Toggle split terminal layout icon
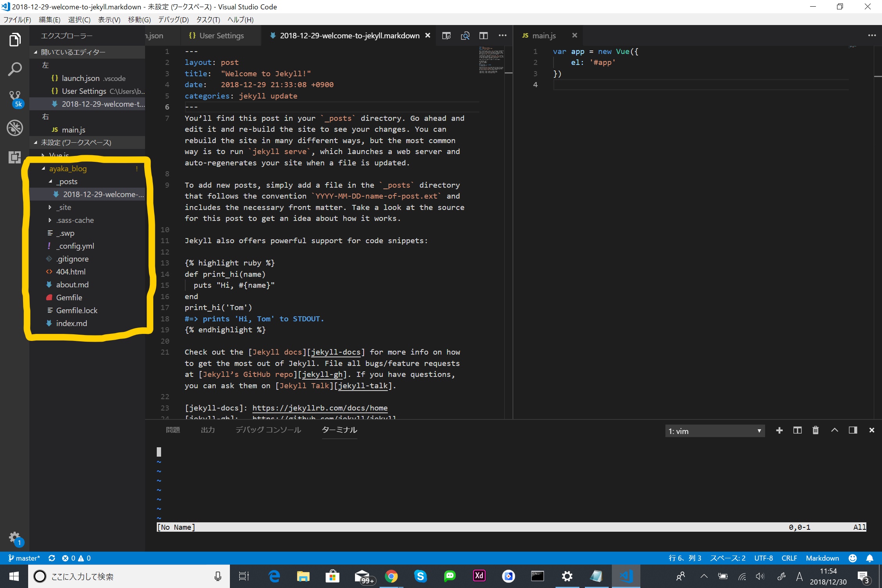 tap(798, 430)
